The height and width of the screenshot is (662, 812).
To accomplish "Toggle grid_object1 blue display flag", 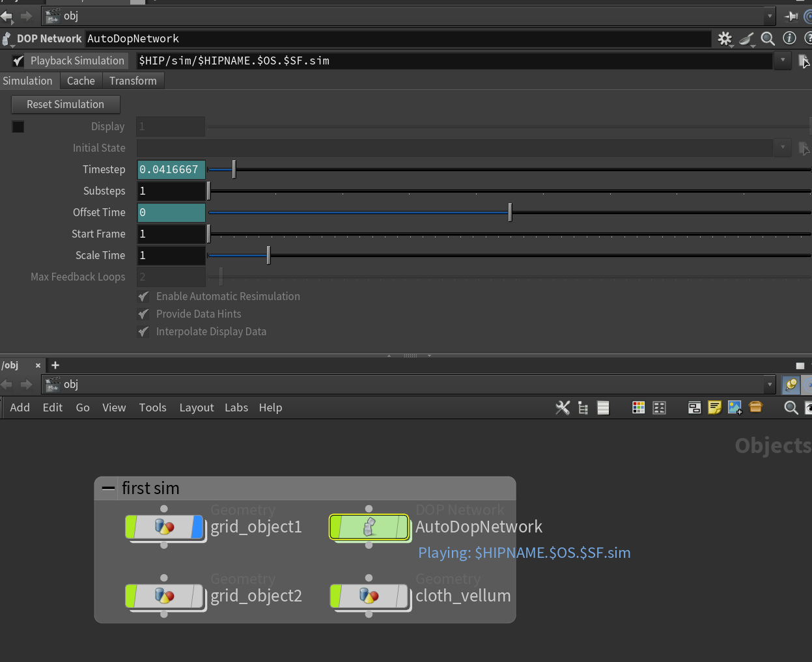I will [197, 527].
